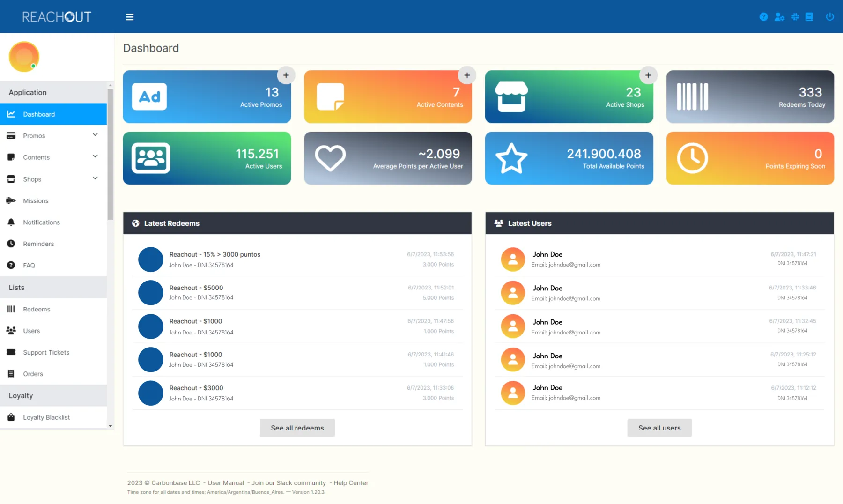Expand the Promos sidebar submenu
The width and height of the screenshot is (843, 504).
coord(53,135)
